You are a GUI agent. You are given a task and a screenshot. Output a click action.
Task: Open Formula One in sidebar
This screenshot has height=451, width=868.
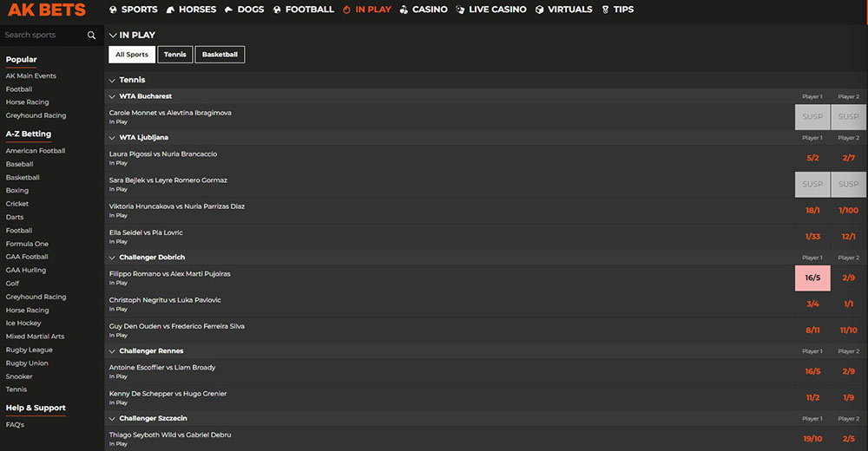coord(27,244)
